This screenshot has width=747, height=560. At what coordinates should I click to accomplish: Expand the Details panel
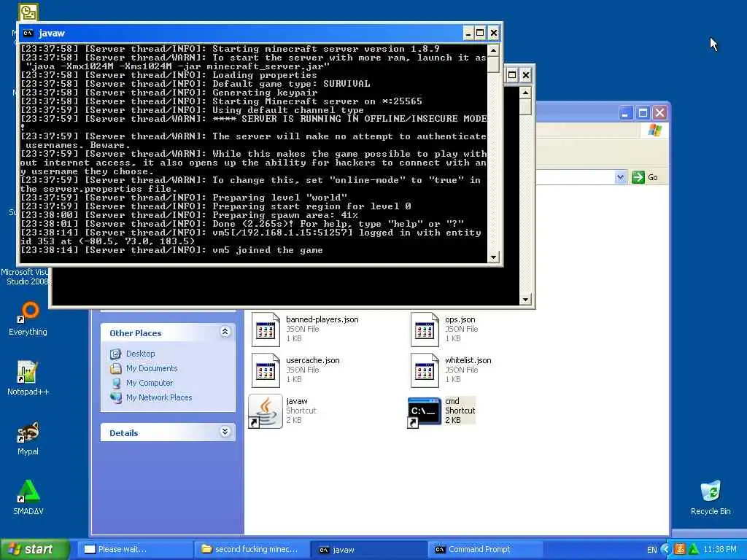[225, 432]
